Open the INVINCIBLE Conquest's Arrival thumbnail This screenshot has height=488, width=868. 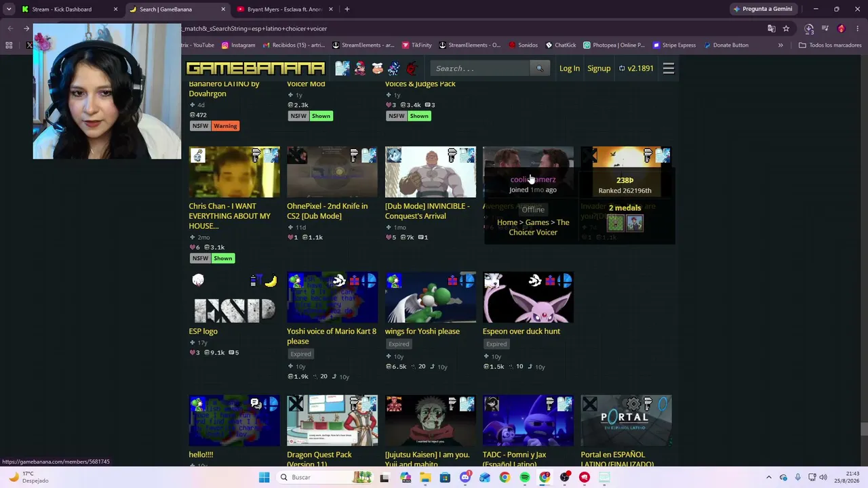(x=430, y=172)
